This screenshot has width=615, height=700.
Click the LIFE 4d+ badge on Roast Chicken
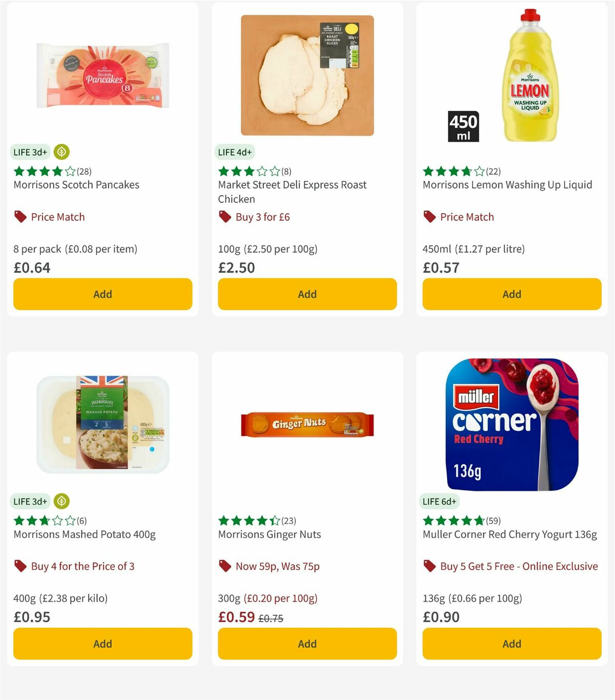(234, 152)
